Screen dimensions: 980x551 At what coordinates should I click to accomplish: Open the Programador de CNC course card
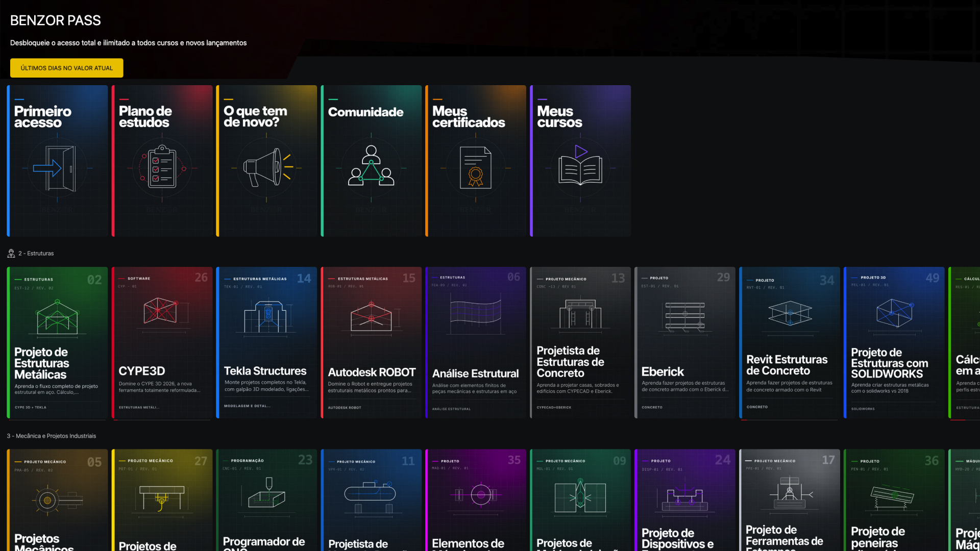[266, 500]
